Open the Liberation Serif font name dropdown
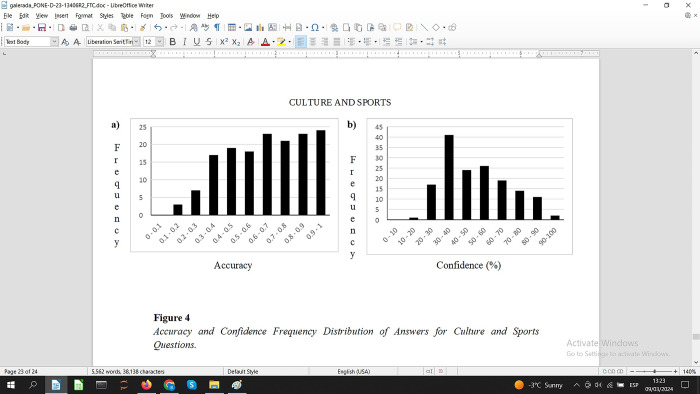Screen dimensions: 700x394 pos(136,41)
